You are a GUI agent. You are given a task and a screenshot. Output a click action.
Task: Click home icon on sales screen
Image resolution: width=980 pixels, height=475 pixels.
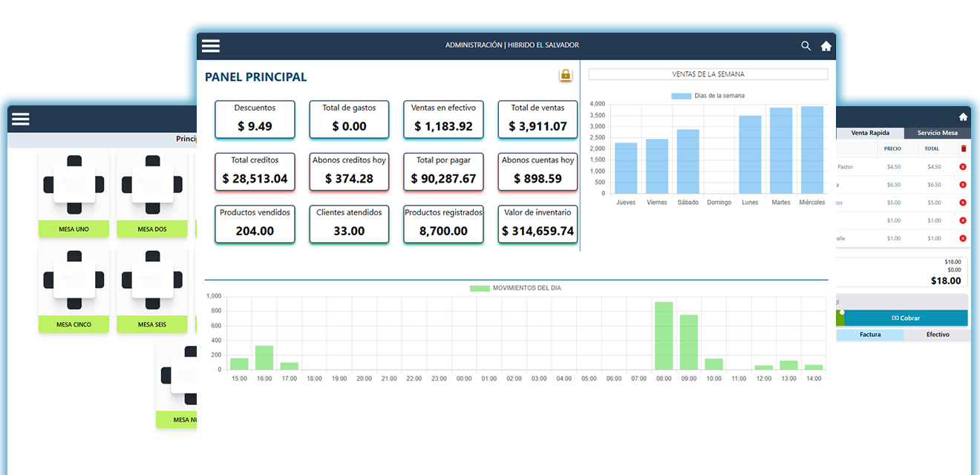963,117
